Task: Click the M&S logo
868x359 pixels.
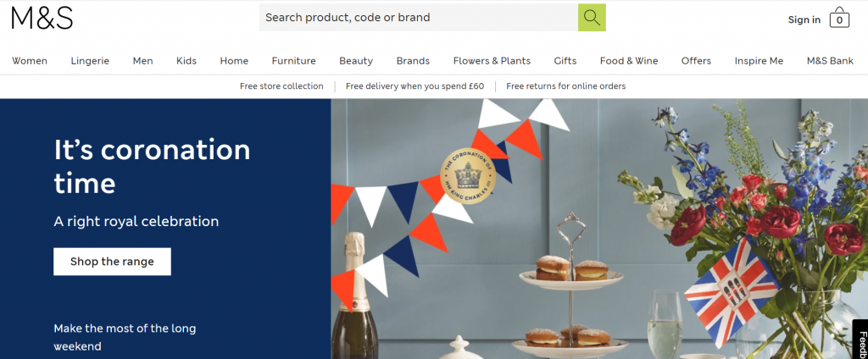Action: (42, 18)
